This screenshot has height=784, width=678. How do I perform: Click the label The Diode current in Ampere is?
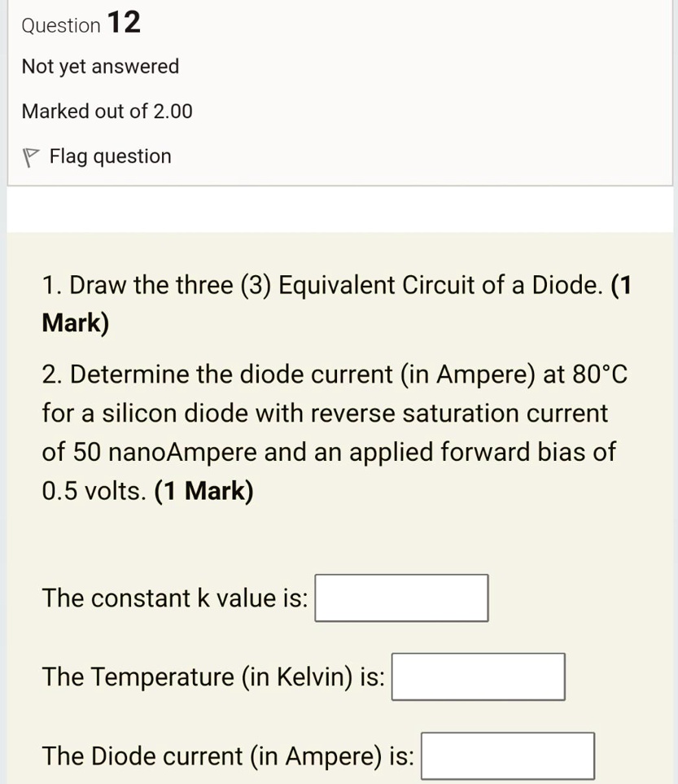[x=229, y=755]
